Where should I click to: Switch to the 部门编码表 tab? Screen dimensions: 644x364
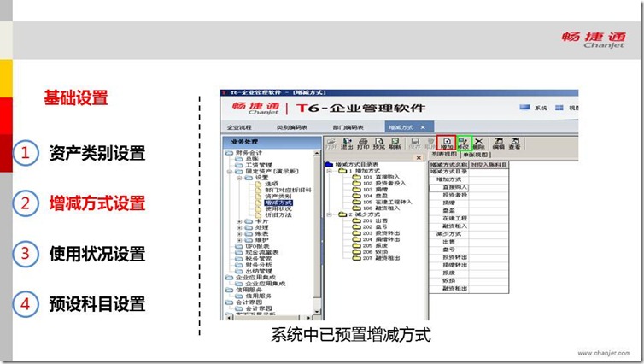click(348, 127)
